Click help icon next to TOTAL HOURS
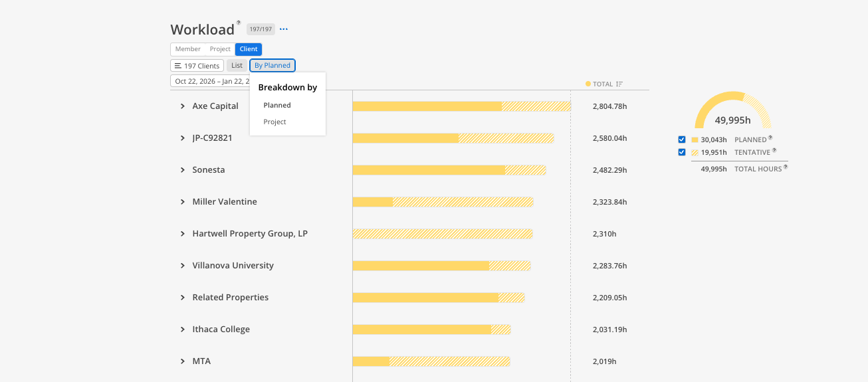The height and width of the screenshot is (382, 868). point(786,167)
